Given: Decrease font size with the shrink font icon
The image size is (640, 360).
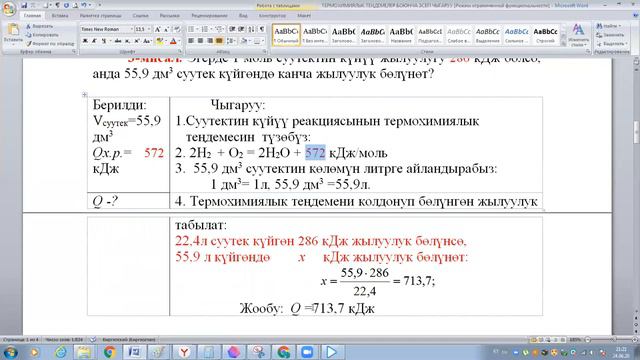Looking at the screenshot, I should [167, 29].
